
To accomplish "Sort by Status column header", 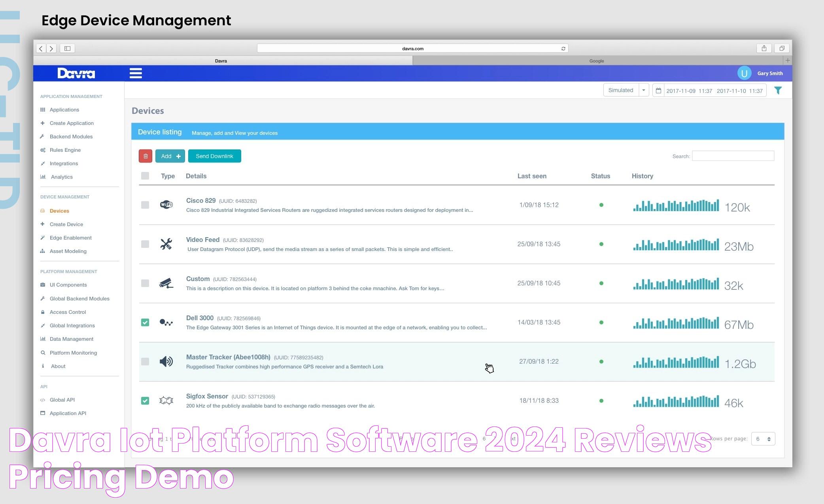I will tap(600, 176).
